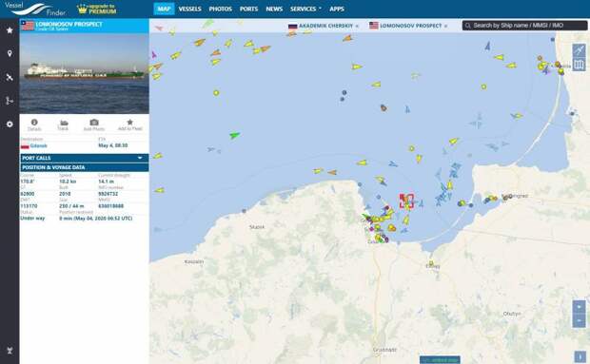
Task: Expand the PORT CALLS section
Action: (85, 158)
